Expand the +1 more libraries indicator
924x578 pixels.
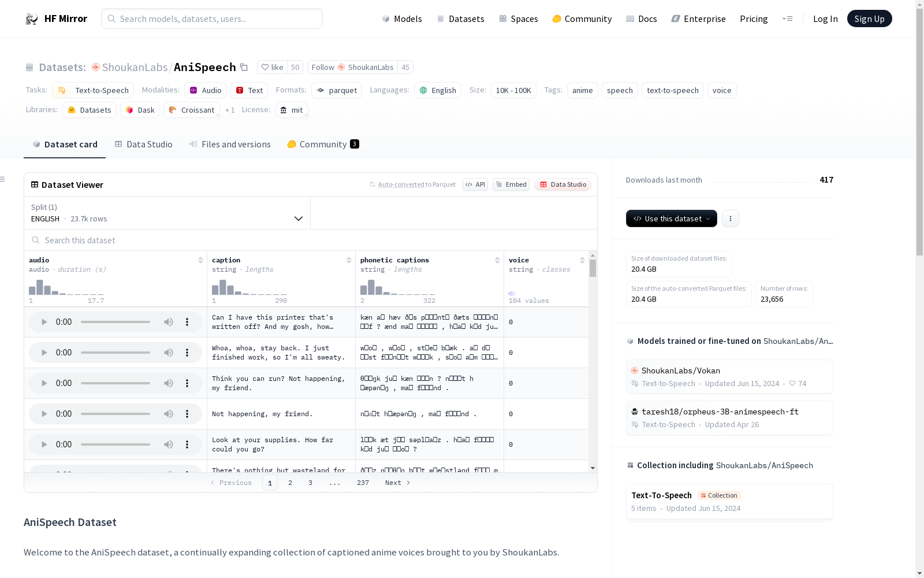coord(230,110)
